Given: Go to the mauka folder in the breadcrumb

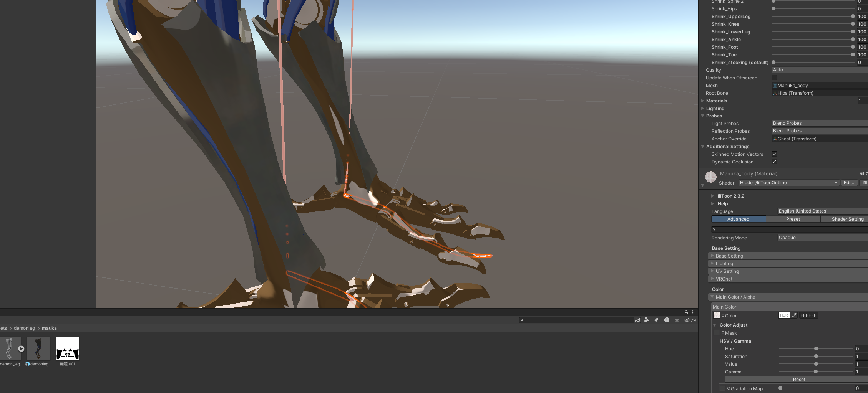Looking at the screenshot, I should click(49, 328).
